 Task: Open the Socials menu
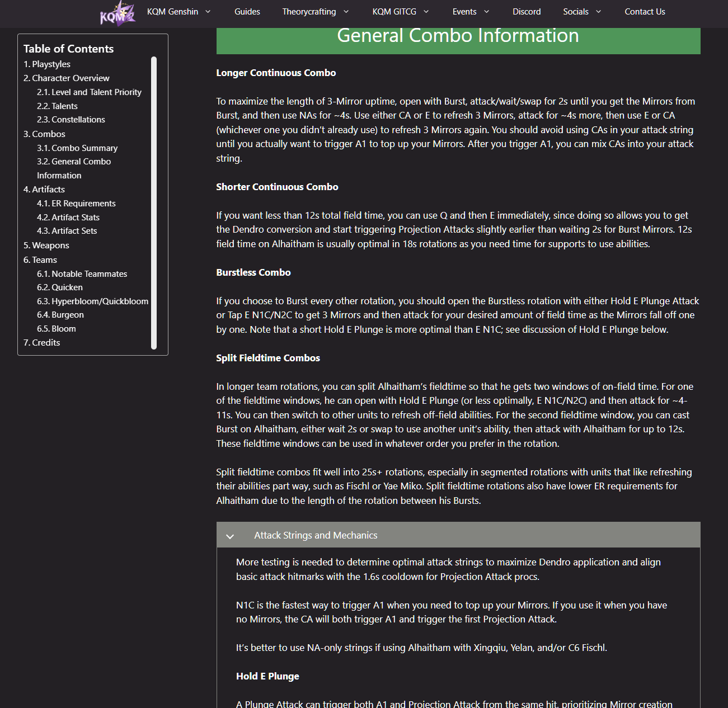pos(576,12)
